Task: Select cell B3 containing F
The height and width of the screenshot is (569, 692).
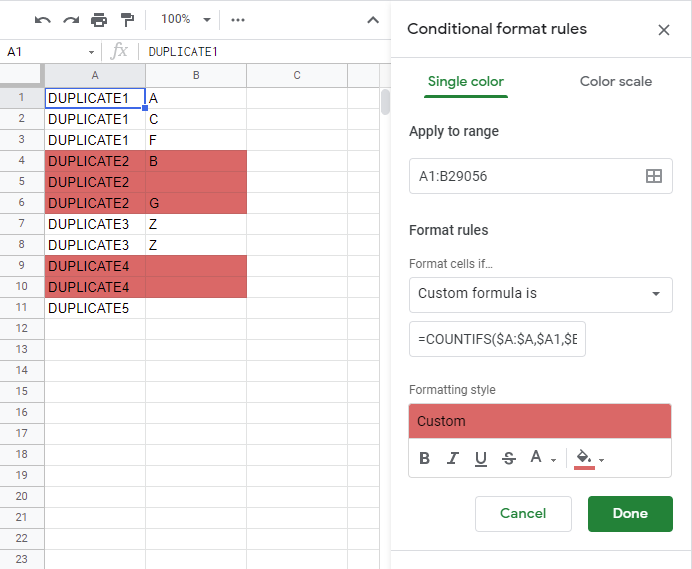Action: [x=196, y=140]
